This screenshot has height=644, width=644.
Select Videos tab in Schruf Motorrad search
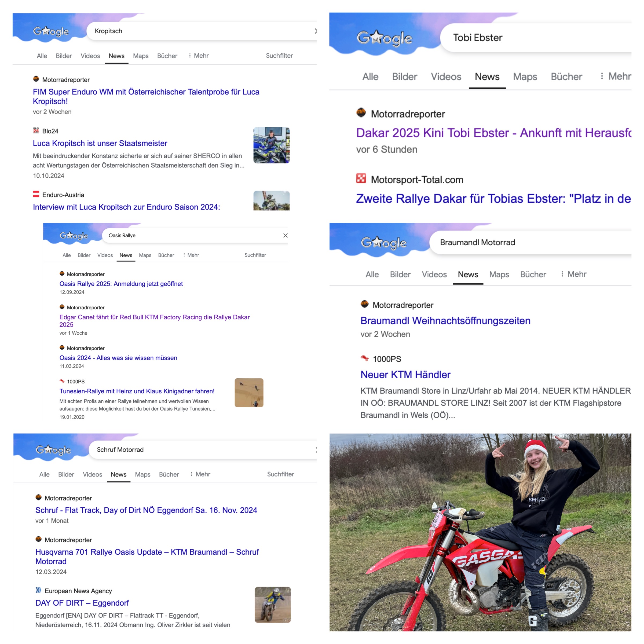[92, 474]
